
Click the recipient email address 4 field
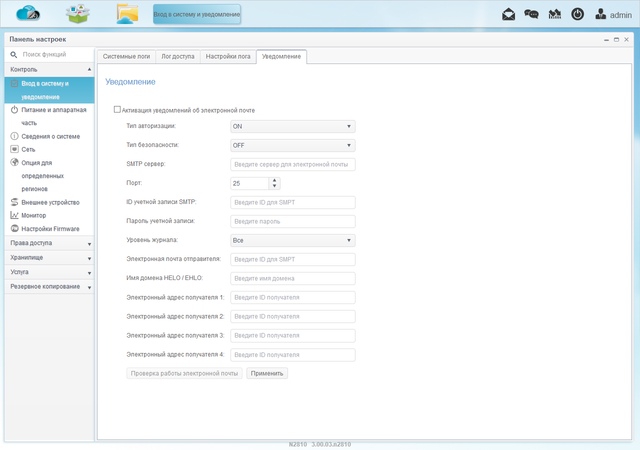click(x=293, y=355)
